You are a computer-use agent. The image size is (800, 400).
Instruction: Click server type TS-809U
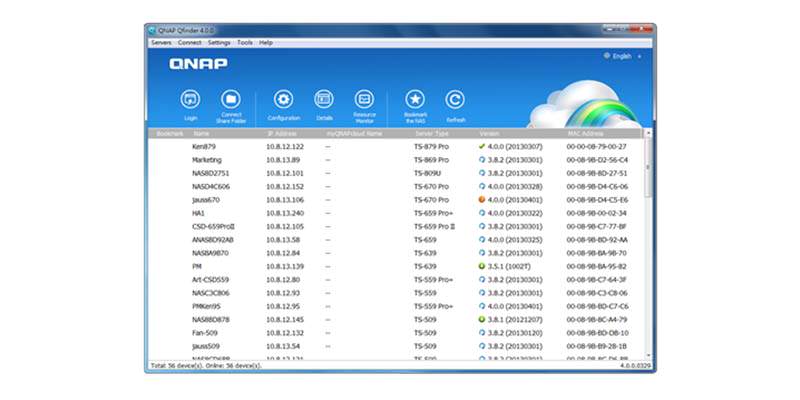pyautogui.click(x=427, y=173)
